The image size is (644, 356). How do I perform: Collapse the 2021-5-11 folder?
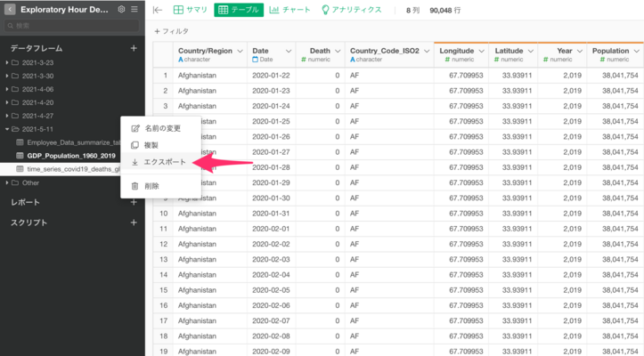[x=8, y=129]
